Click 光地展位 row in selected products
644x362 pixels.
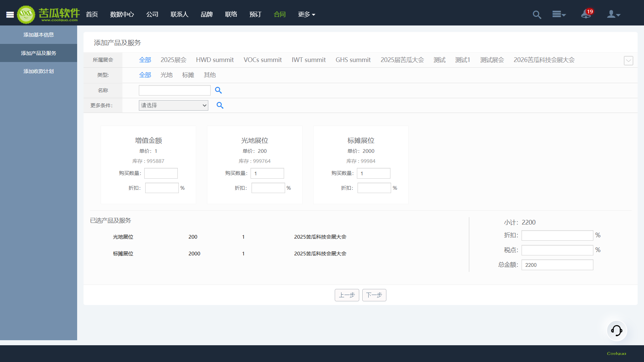(x=230, y=237)
